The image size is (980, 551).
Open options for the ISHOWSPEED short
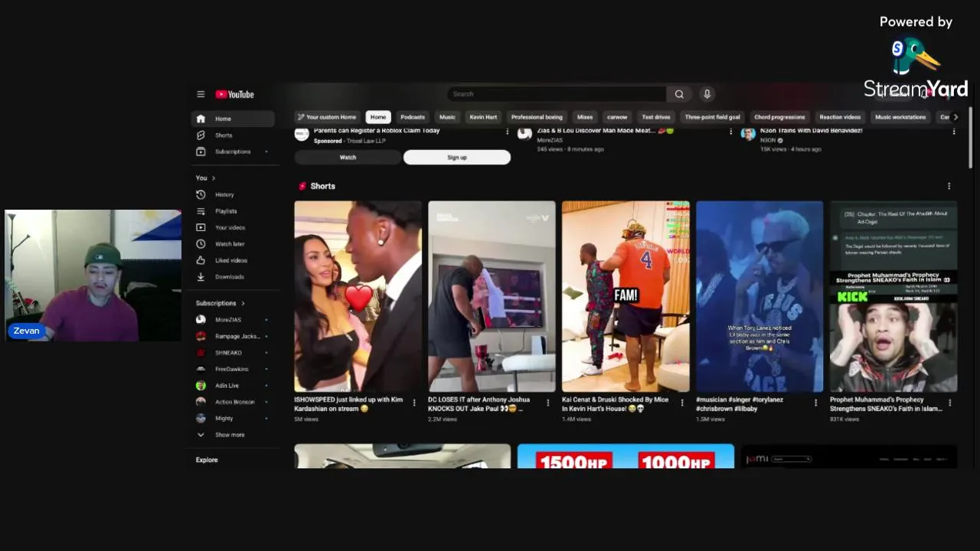(x=414, y=403)
